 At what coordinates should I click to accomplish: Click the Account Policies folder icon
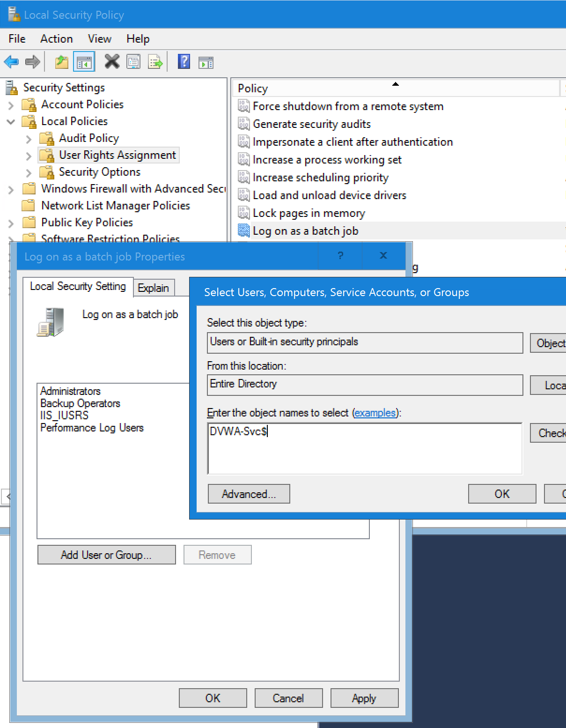pyautogui.click(x=29, y=104)
